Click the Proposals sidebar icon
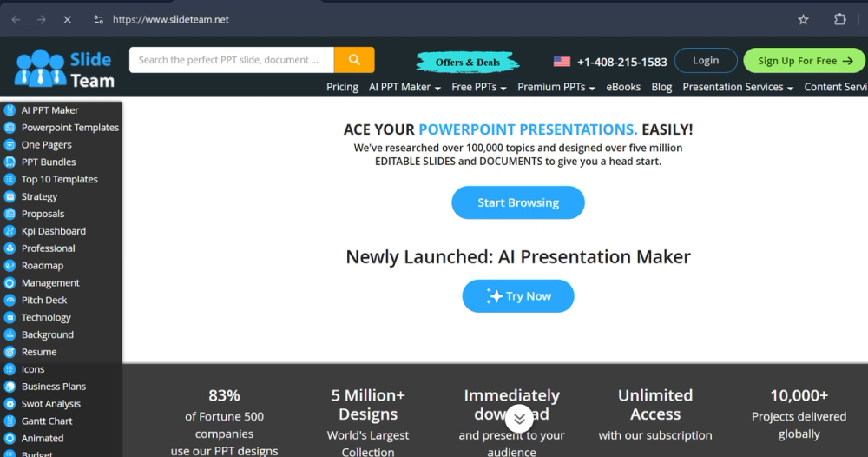The image size is (868, 457). 10,214
